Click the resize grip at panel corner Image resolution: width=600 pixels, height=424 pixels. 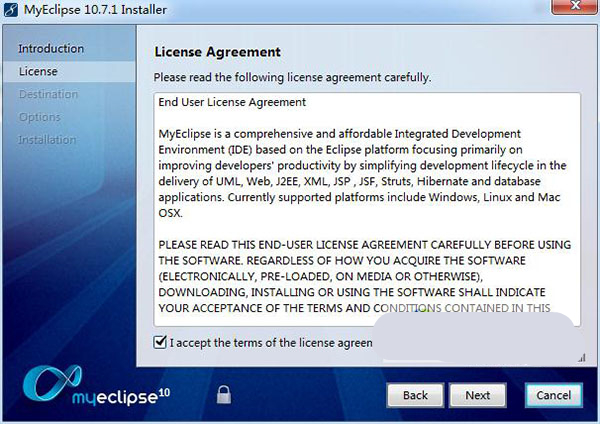tap(582, 358)
